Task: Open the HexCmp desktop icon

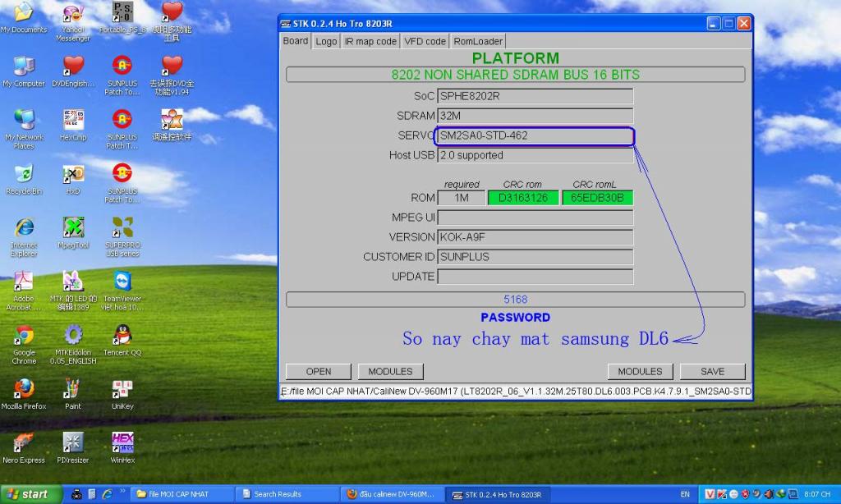Action: coord(73,120)
